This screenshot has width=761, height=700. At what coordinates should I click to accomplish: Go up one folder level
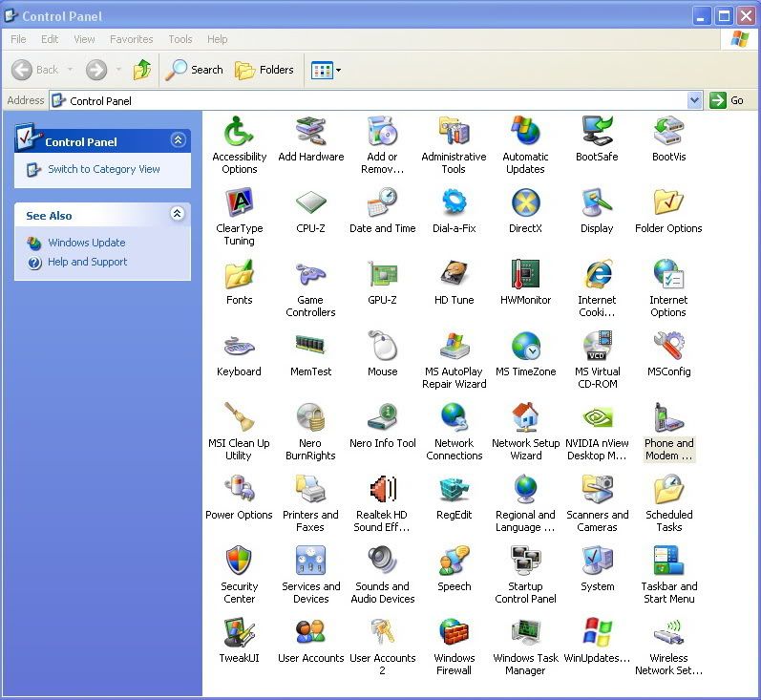(141, 70)
